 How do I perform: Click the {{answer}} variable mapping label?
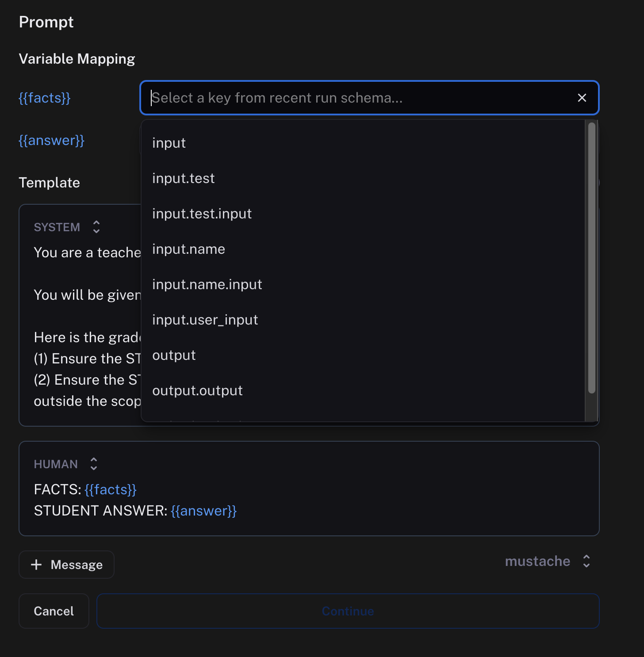coord(51,140)
